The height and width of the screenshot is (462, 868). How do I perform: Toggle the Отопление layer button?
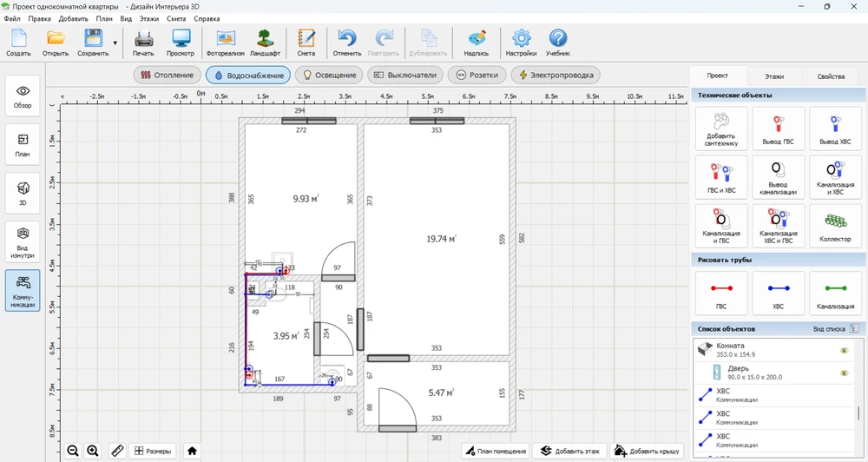tap(168, 75)
